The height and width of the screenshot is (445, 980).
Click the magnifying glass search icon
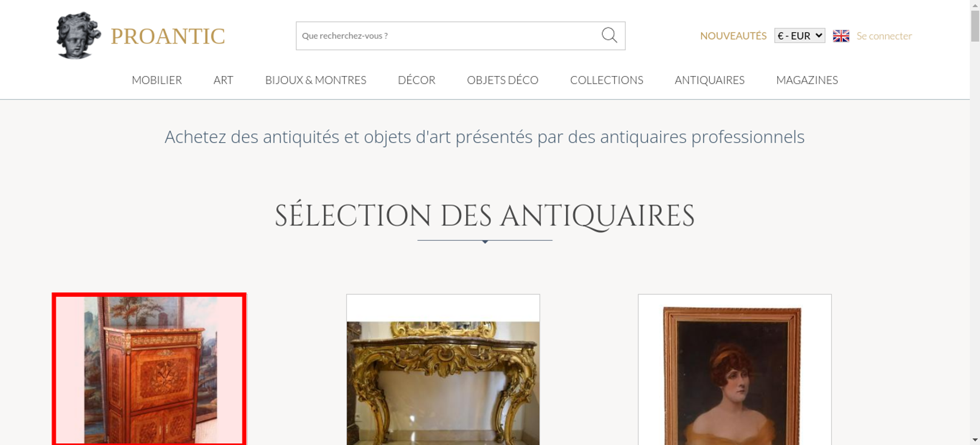pyautogui.click(x=609, y=35)
